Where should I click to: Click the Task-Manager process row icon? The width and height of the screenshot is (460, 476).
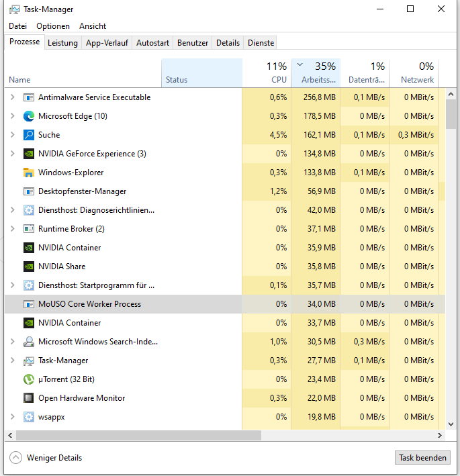(29, 361)
